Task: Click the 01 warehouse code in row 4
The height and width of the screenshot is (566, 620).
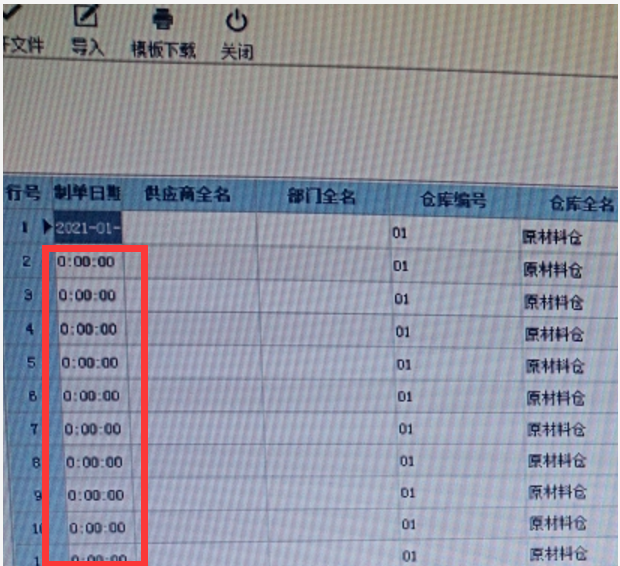Action: point(403,332)
